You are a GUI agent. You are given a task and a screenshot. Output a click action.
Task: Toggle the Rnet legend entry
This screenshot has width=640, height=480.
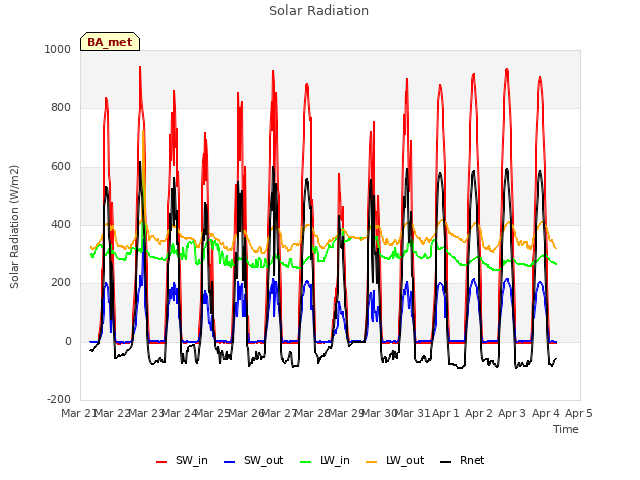pos(462,460)
